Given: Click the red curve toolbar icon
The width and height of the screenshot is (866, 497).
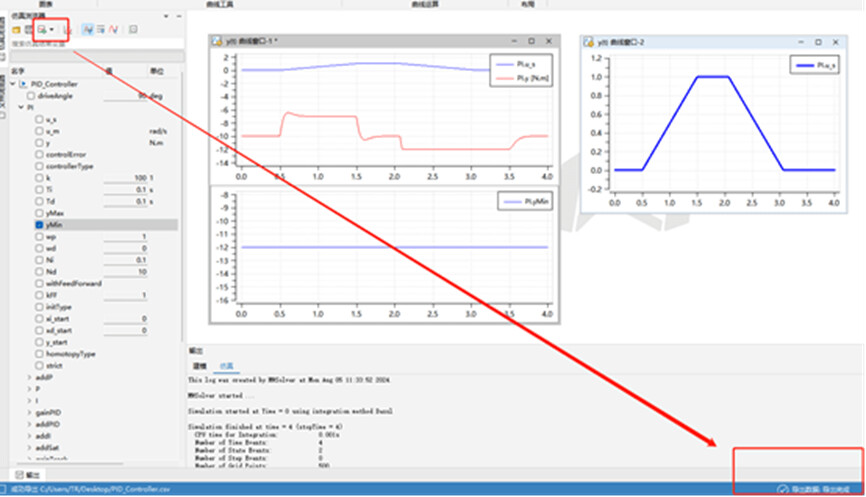Looking at the screenshot, I should [113, 30].
